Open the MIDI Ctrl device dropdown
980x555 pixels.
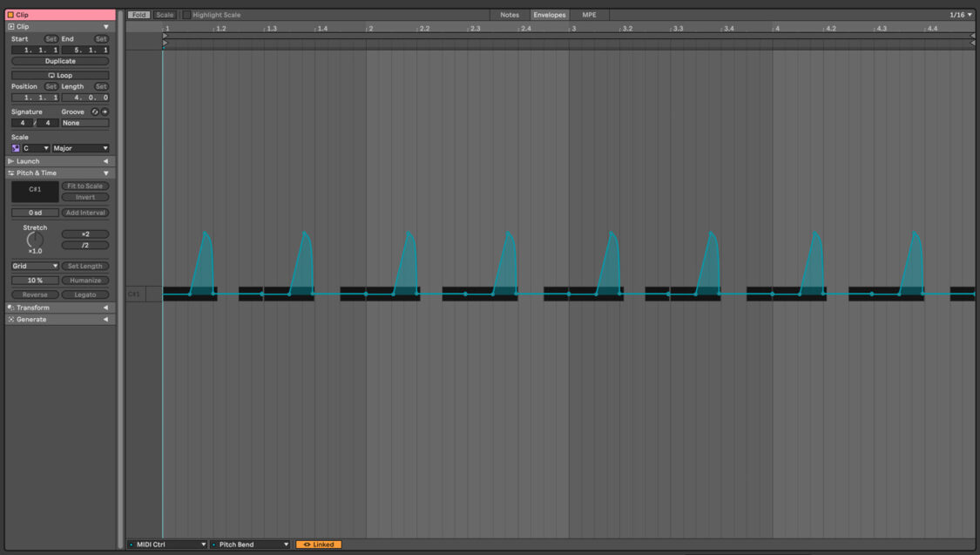(x=166, y=543)
